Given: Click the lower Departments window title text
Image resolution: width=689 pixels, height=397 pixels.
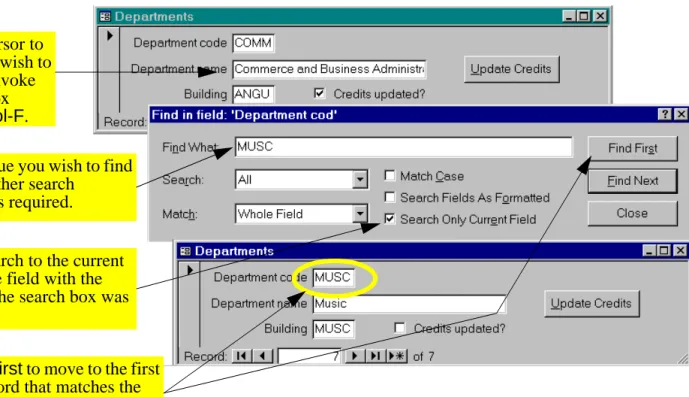Looking at the screenshot, I should pyautogui.click(x=234, y=251).
